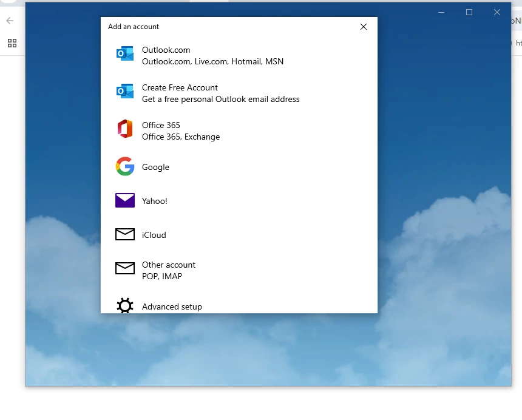This screenshot has width=522, height=420.
Task: Choose the Google account label
Action: 155,167
